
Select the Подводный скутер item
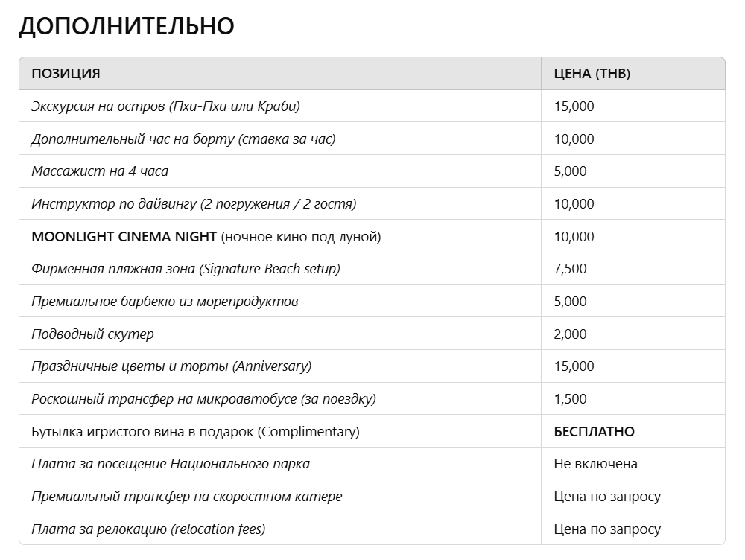click(92, 334)
